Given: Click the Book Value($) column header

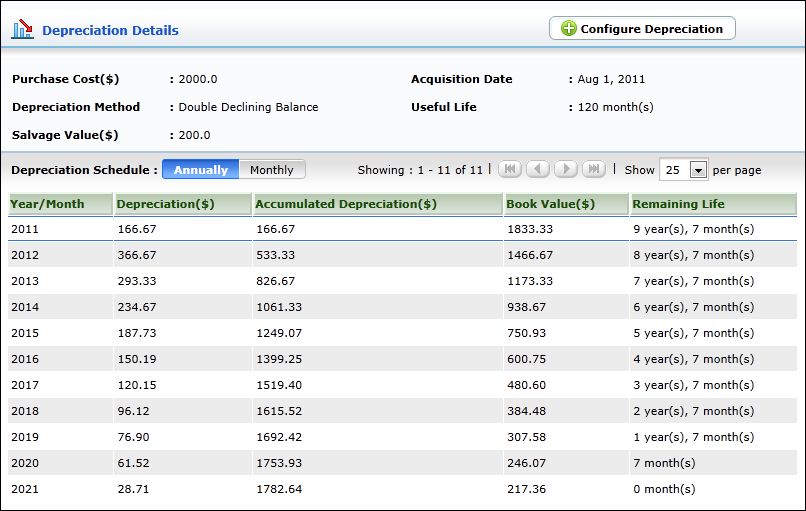Looking at the screenshot, I should [x=551, y=204].
